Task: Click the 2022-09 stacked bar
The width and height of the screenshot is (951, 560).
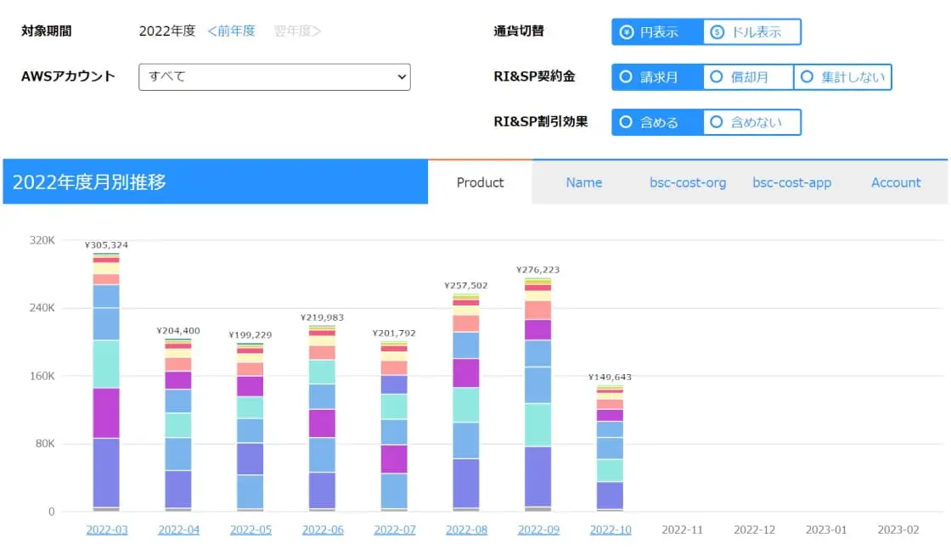Action: tap(538, 395)
